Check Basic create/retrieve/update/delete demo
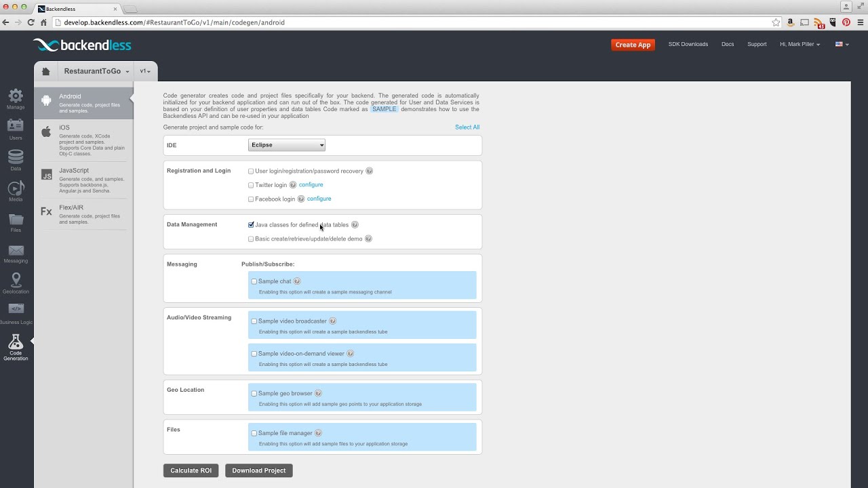 (251, 239)
